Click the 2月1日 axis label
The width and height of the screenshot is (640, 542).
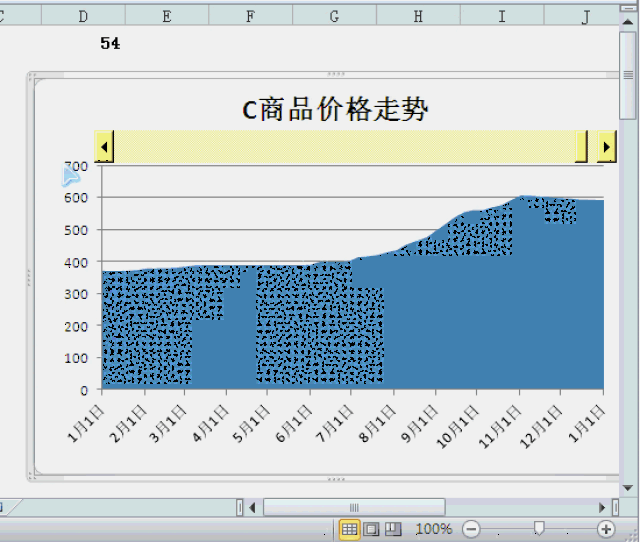pyautogui.click(x=128, y=424)
